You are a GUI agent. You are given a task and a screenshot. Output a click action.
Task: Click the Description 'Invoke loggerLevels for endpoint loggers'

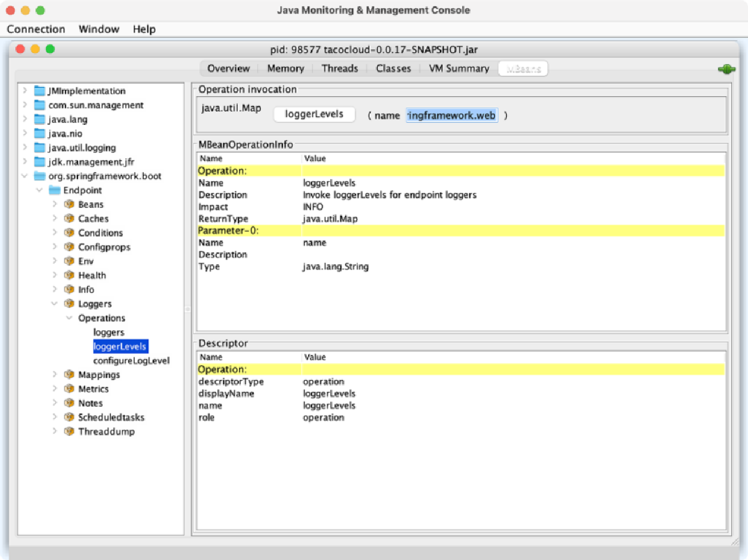(390, 194)
